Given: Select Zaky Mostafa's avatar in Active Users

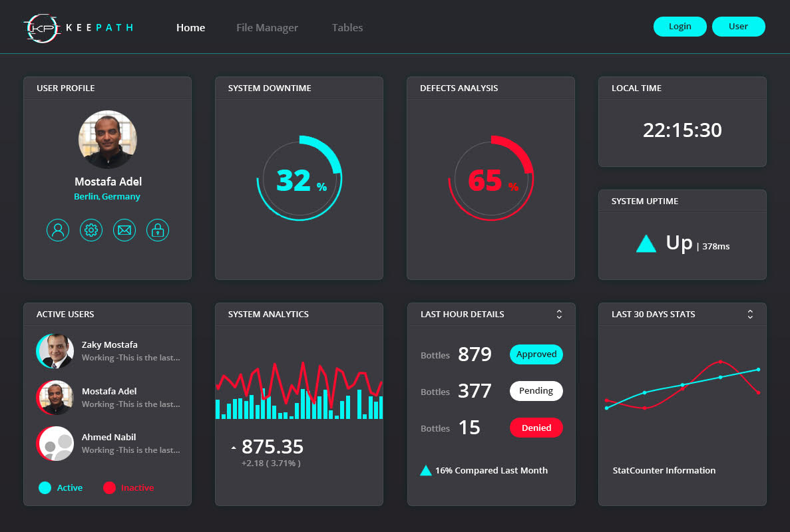Looking at the screenshot, I should click(55, 351).
